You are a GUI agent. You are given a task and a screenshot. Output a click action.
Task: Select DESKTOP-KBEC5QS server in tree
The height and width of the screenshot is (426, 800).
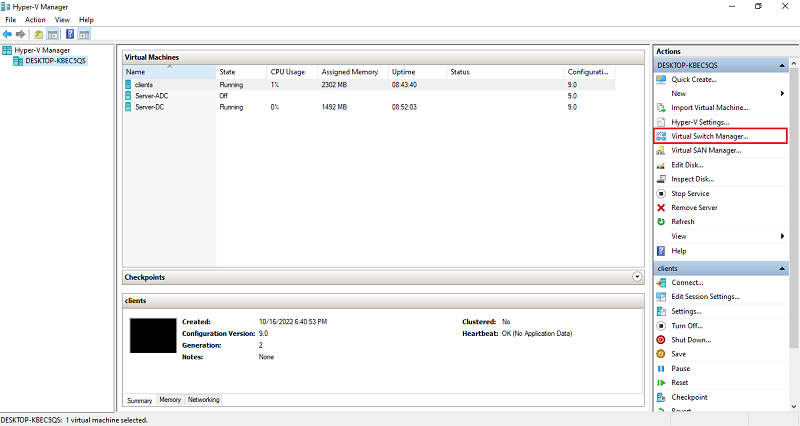pyautogui.click(x=56, y=61)
